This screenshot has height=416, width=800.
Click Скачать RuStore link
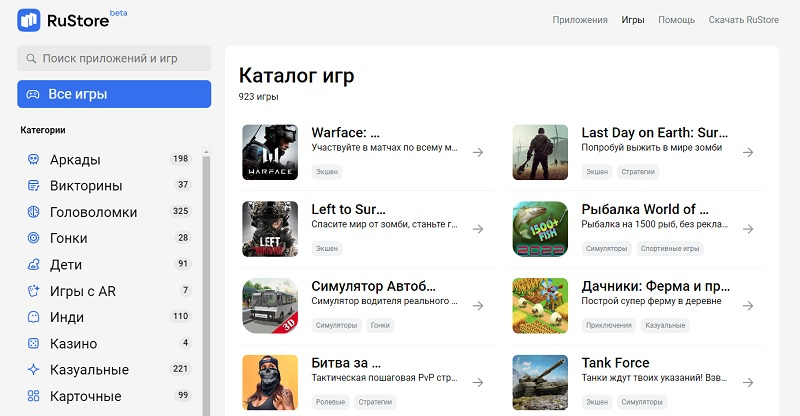click(x=743, y=20)
